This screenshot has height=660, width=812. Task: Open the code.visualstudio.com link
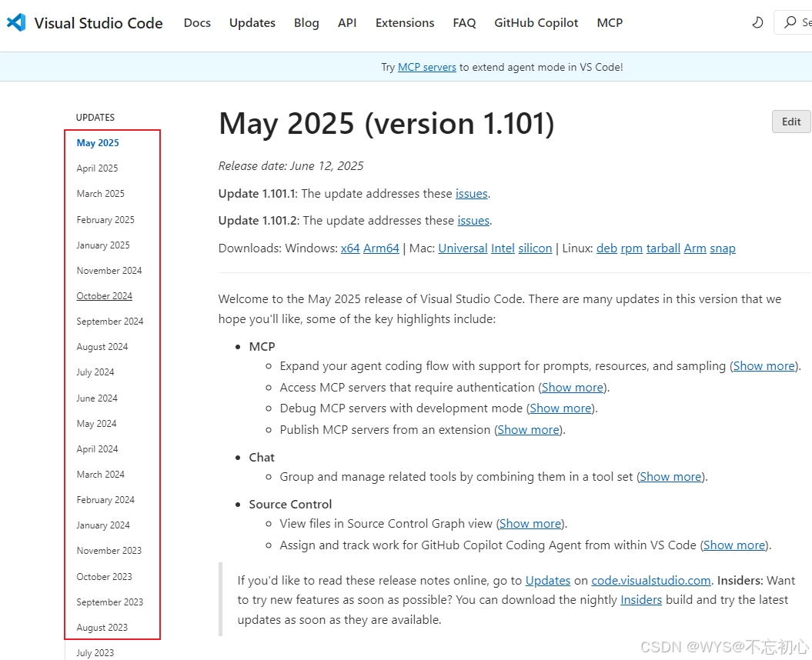651,581
